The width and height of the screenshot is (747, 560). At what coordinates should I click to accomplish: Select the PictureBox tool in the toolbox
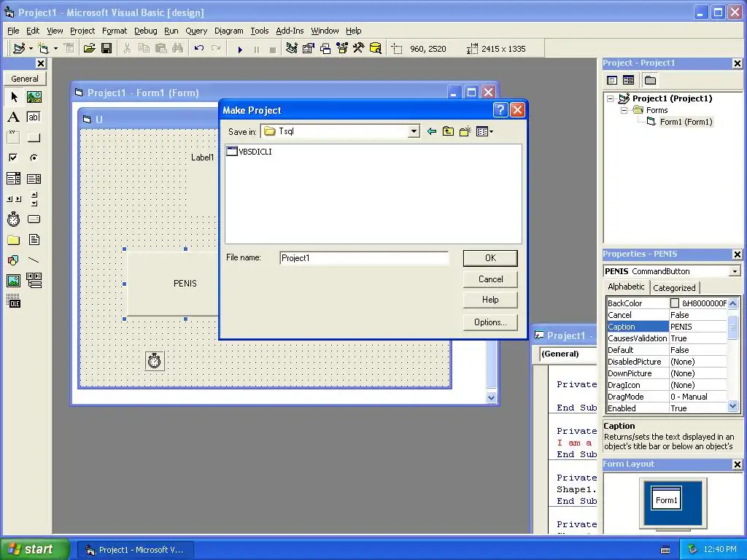click(x=34, y=97)
